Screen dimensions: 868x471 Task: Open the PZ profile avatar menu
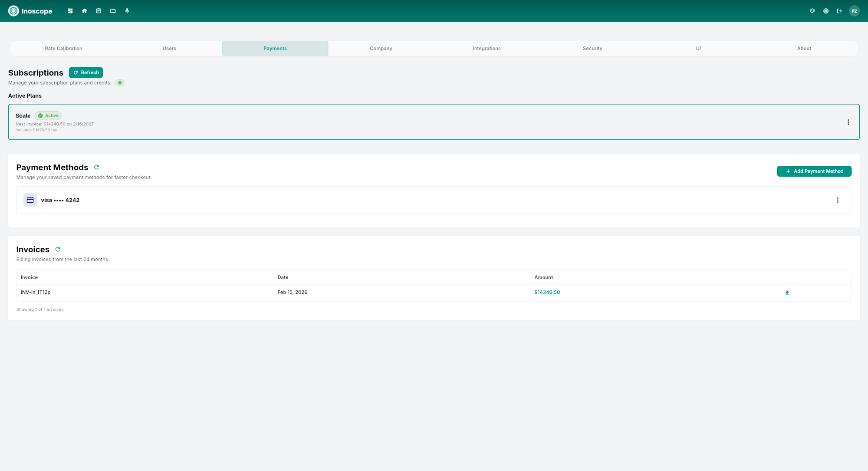coord(854,11)
